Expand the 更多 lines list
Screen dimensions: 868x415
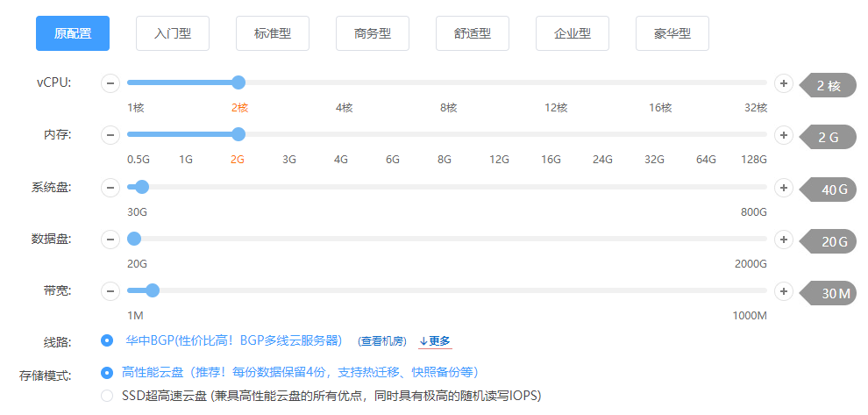pyautogui.click(x=435, y=341)
